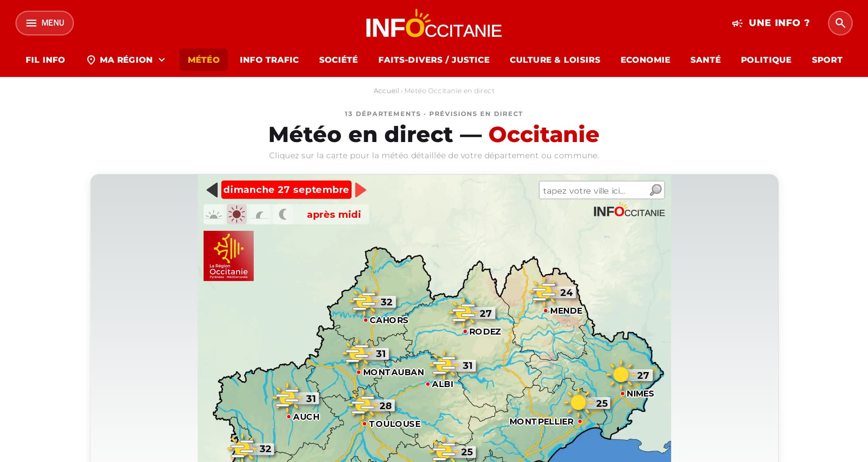Screen dimensions: 868x462
Task: Go to previous day with black arrow
Action: pyautogui.click(x=212, y=190)
